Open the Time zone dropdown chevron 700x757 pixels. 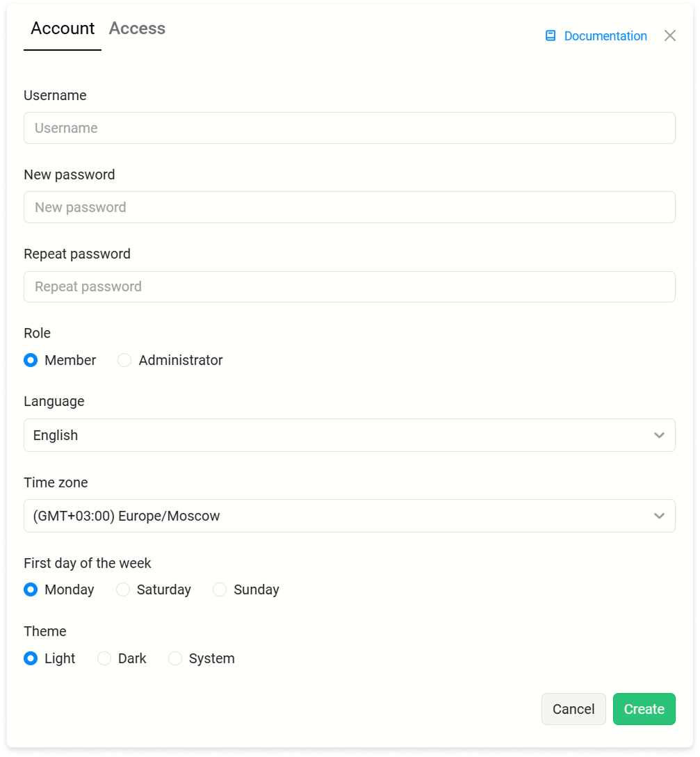click(659, 516)
